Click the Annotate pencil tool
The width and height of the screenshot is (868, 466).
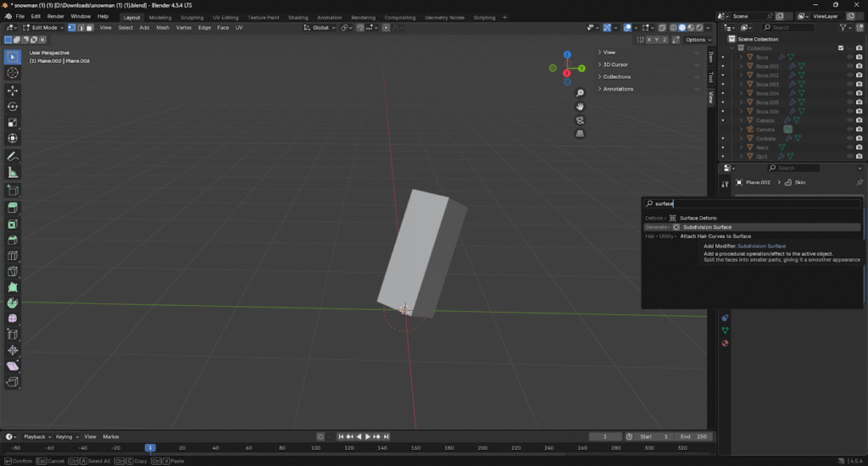click(13, 157)
